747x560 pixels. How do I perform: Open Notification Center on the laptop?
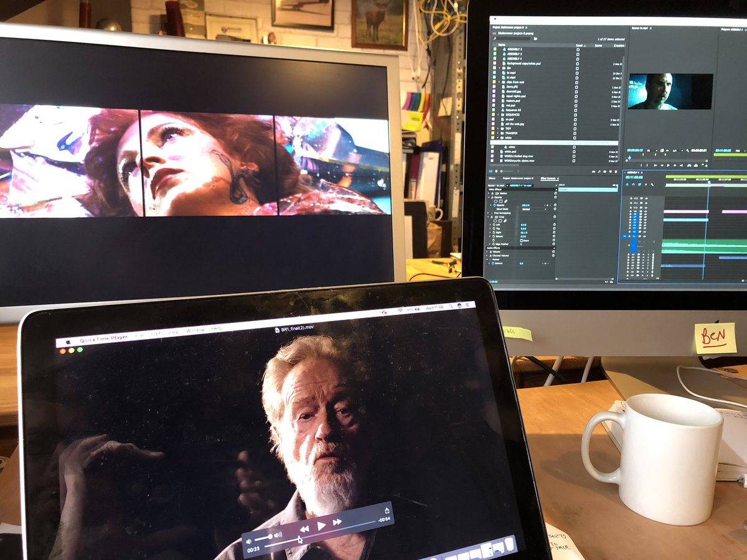click(x=467, y=305)
